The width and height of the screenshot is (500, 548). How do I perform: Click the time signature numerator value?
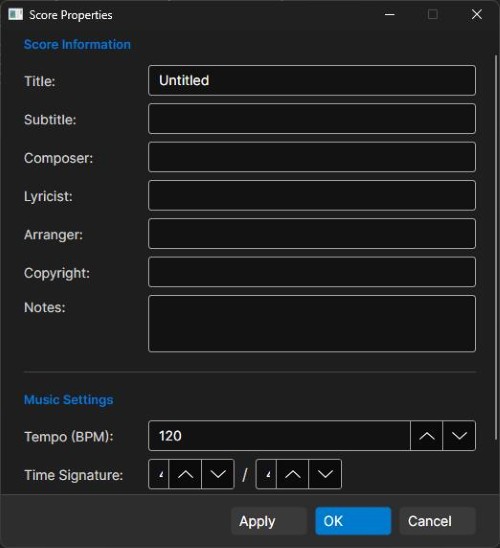click(159, 474)
